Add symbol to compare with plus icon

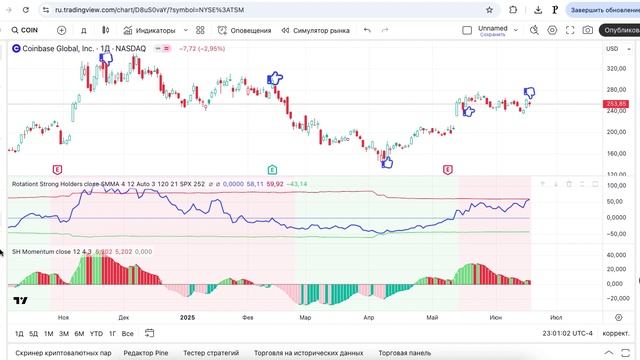[62, 30]
